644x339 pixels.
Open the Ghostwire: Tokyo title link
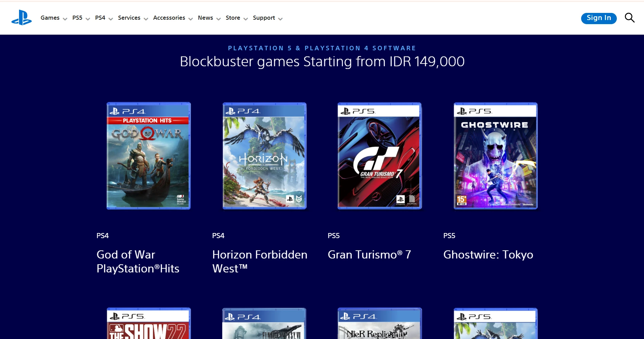(488, 255)
